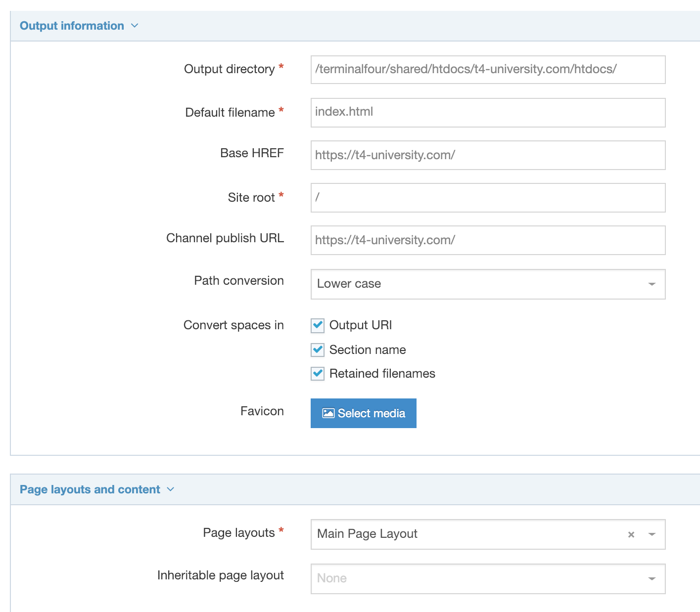
Task: Click the Output information heading
Action: tap(72, 26)
